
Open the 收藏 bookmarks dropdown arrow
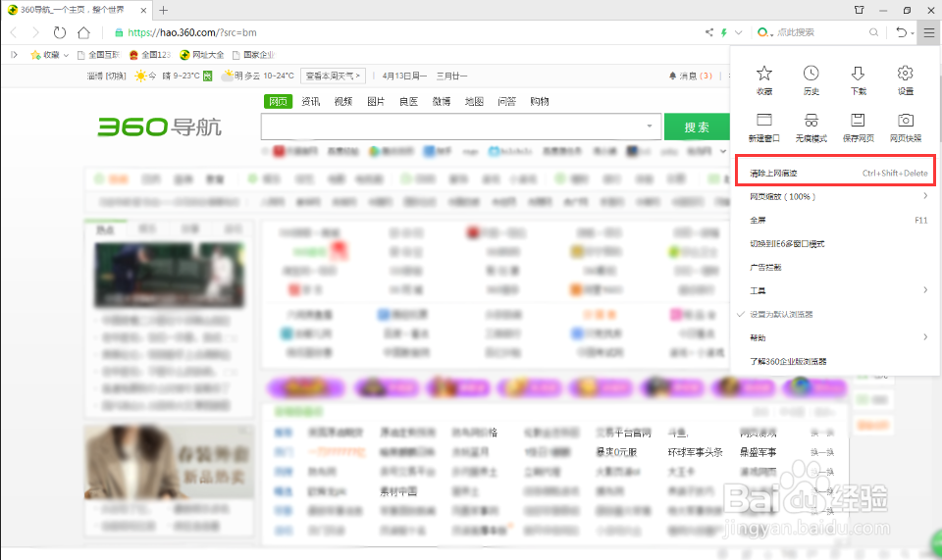[x=66, y=55]
